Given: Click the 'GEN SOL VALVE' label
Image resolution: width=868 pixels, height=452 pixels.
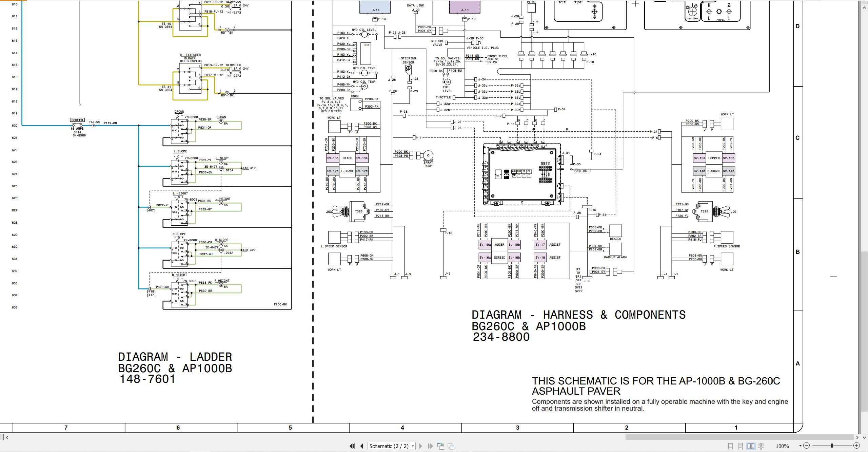Looking at the screenshot, I should pyautogui.click(x=437, y=43).
